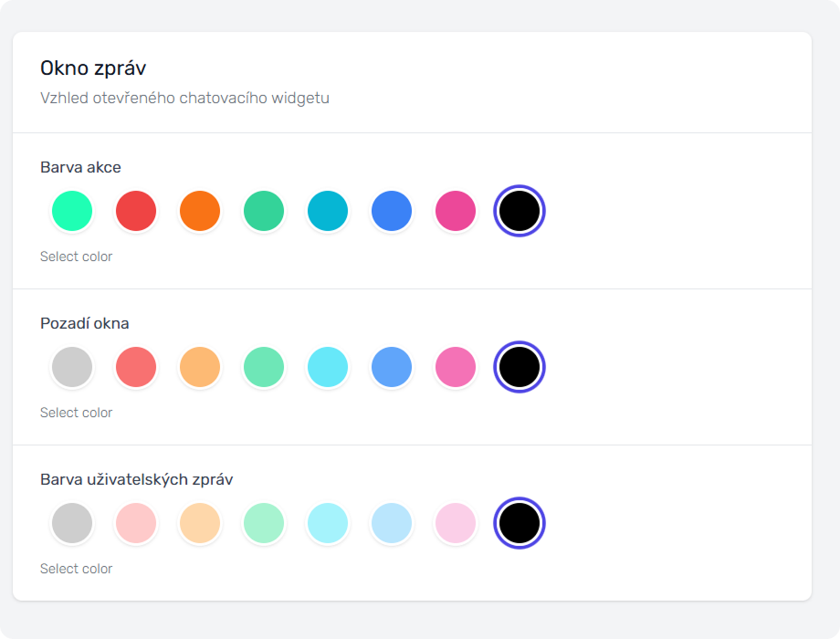Click Select color under Barva akce
Viewport: 840px width, 639px height.
coord(77,257)
